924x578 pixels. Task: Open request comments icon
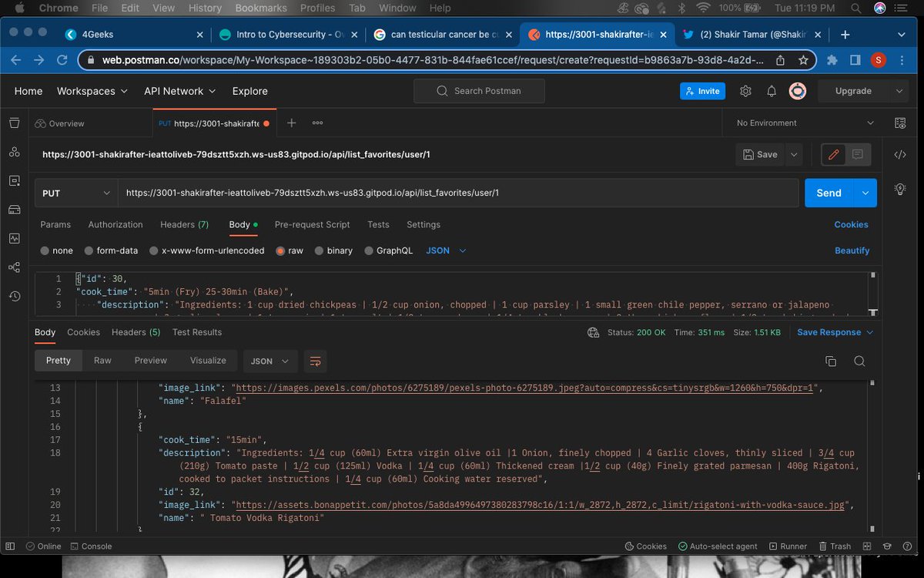click(858, 154)
